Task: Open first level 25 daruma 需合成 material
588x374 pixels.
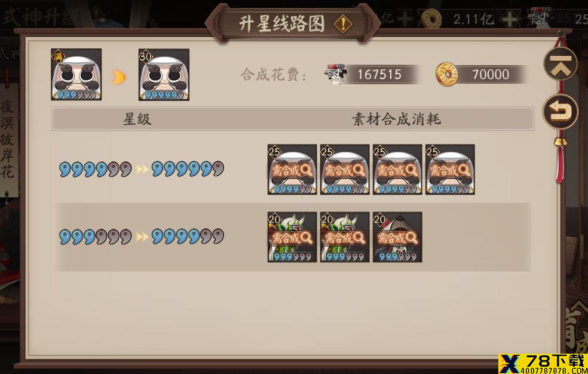Action: coord(292,170)
